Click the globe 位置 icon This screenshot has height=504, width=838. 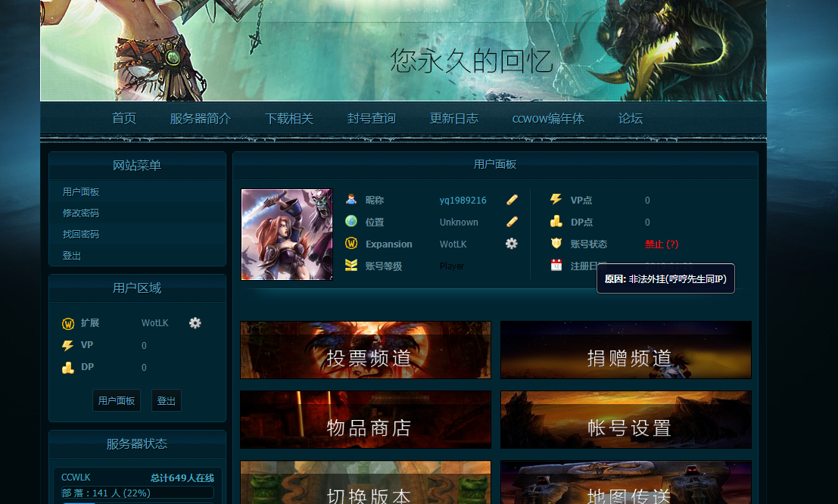(351, 222)
